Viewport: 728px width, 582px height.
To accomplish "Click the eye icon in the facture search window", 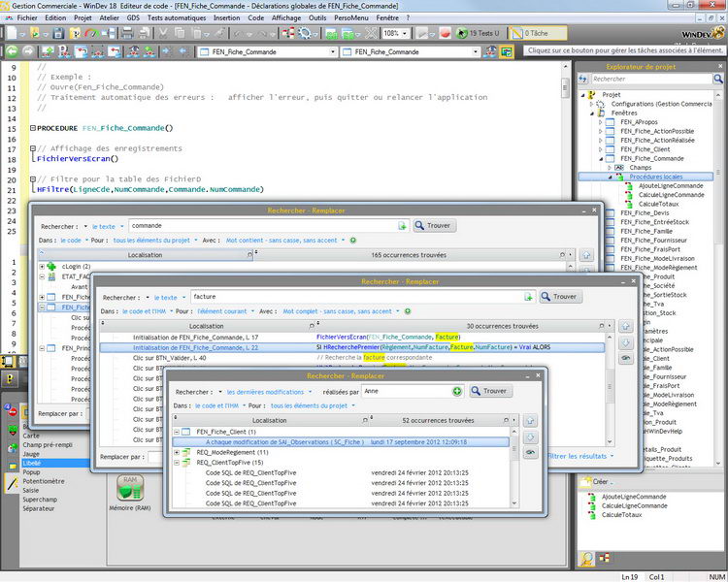I will click(x=625, y=358).
